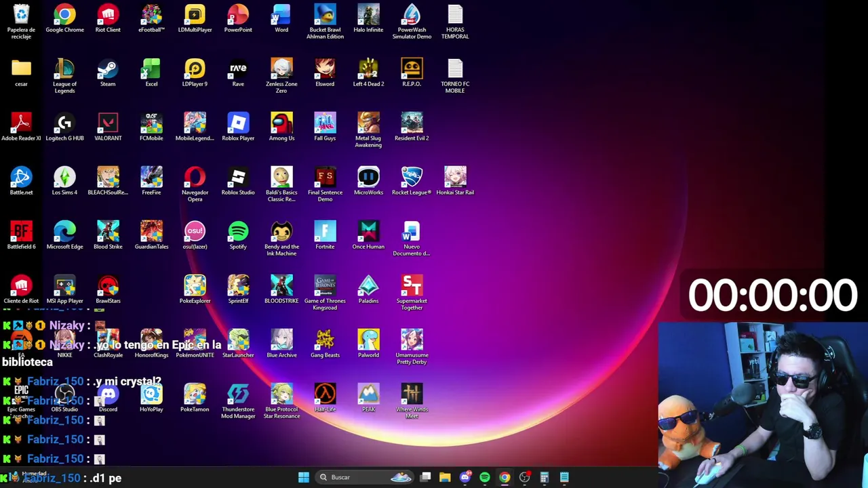Select the Once Human icon

pyautogui.click(x=368, y=236)
